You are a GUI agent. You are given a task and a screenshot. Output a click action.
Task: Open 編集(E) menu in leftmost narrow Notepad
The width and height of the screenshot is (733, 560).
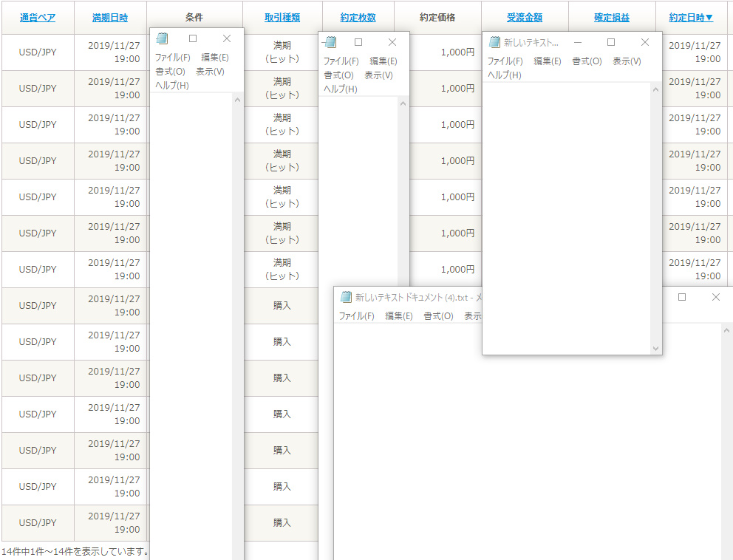click(x=215, y=58)
